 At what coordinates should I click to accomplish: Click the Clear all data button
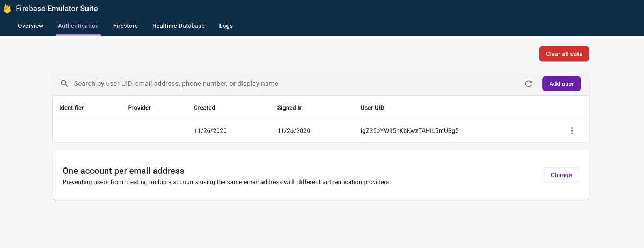click(564, 54)
